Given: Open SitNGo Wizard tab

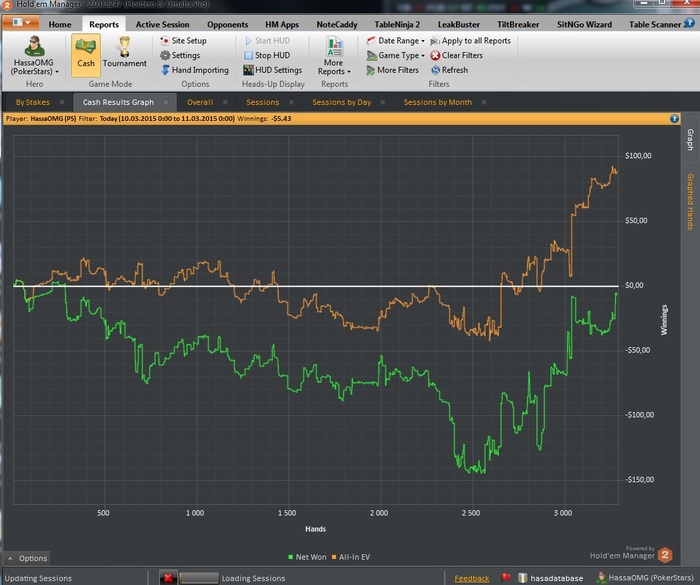Looking at the screenshot, I should click(x=584, y=25).
